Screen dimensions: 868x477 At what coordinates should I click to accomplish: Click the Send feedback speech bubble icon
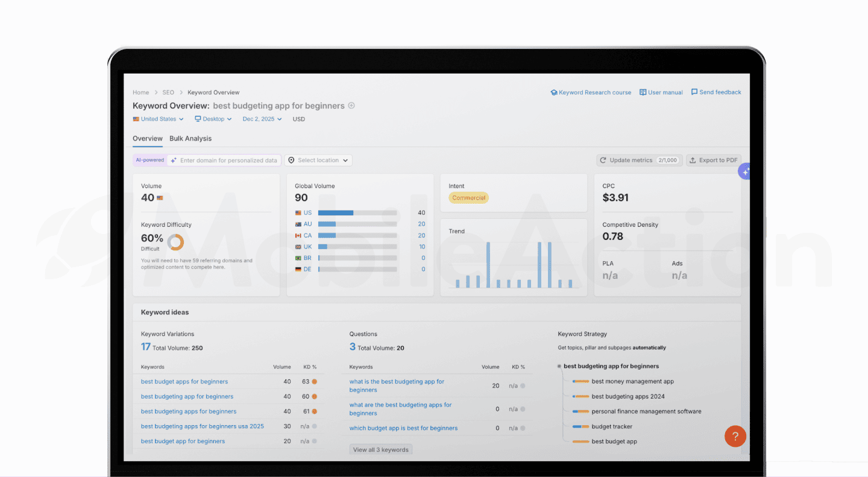click(x=694, y=92)
